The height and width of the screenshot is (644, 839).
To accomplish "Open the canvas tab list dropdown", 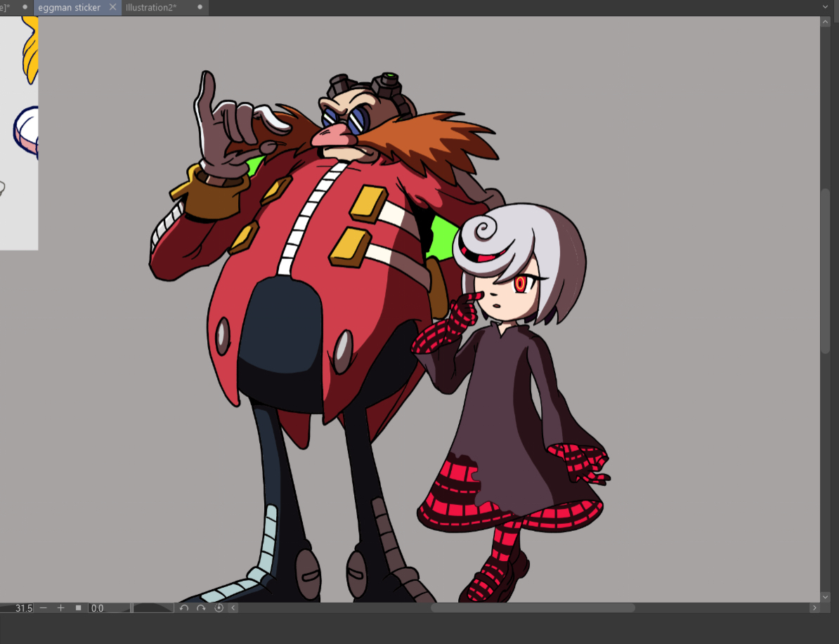I will pyautogui.click(x=825, y=7).
